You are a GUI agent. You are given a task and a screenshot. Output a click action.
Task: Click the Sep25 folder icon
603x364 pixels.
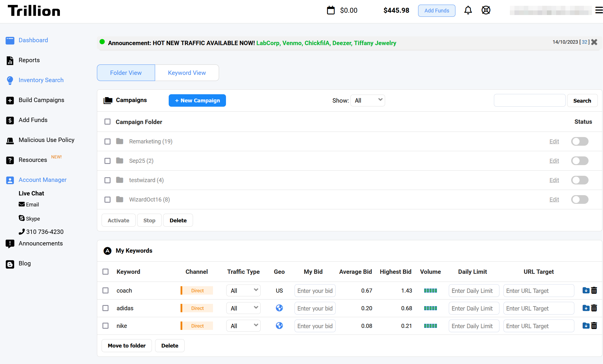click(120, 161)
